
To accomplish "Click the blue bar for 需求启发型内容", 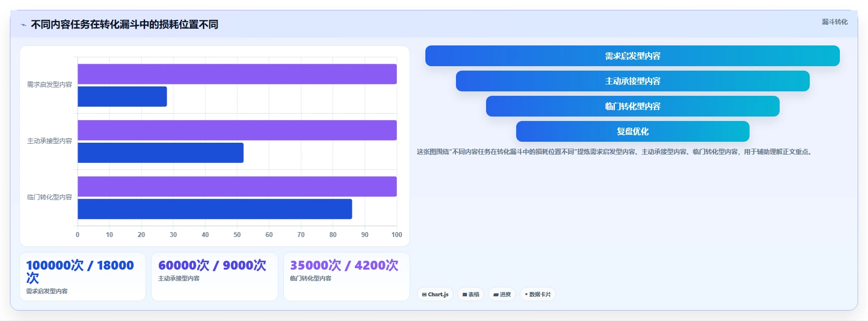I will 122,96.
